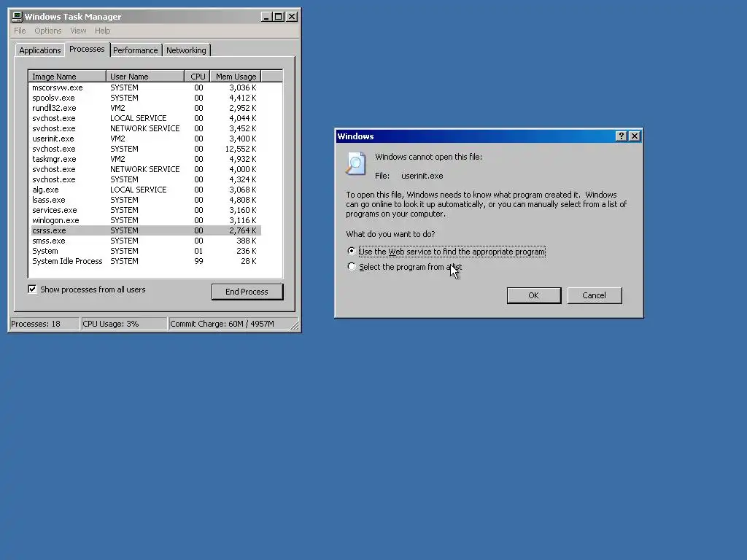
Task: Select the alg.exe process row
Action: pyautogui.click(x=144, y=190)
